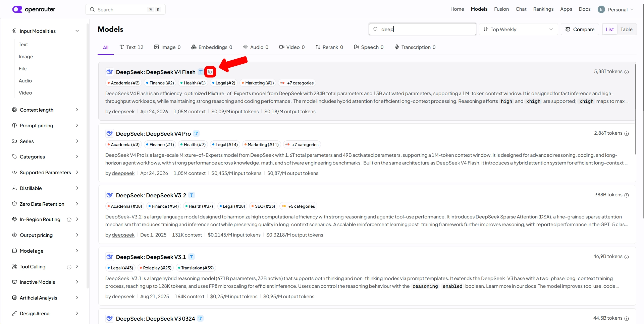644x324 pixels.
Task: Click the text modality badge on DeepSeek V3.2
Action: pos(192,195)
